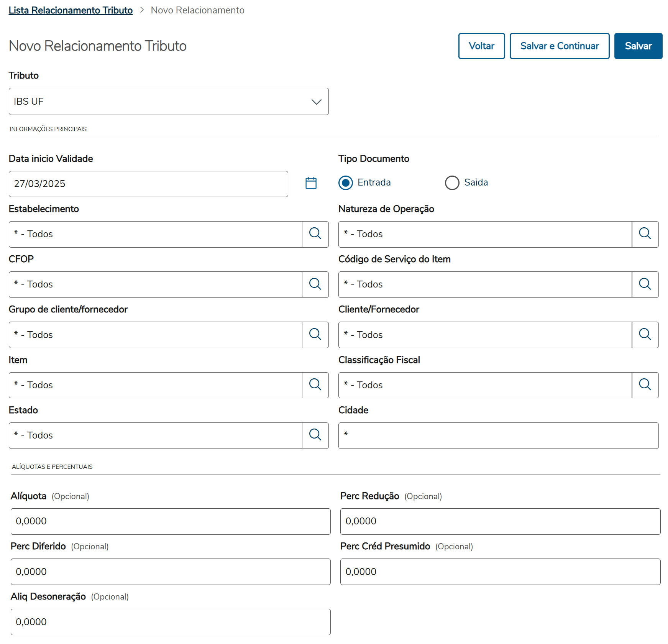Click the blue Salvar button
The image size is (668, 644).
coord(638,46)
